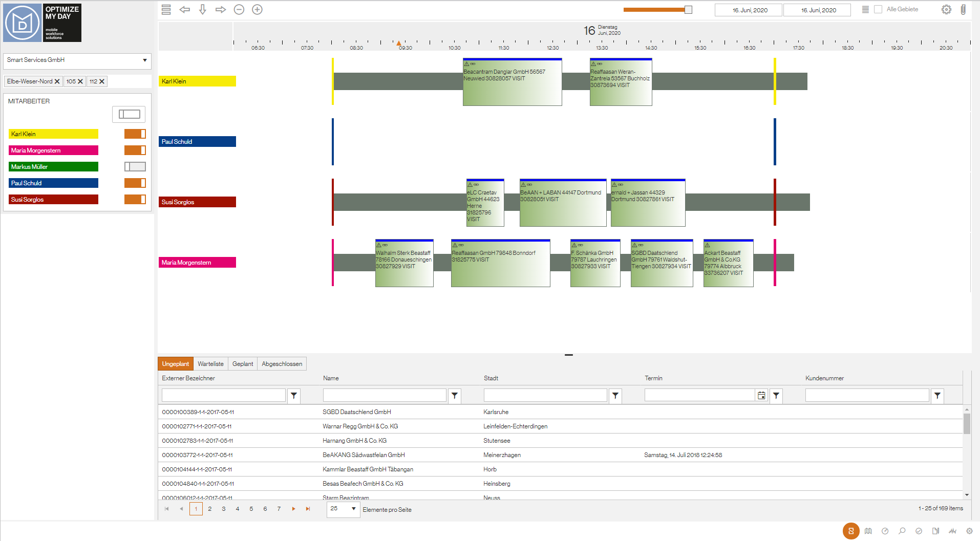
Task: Open the map view icon in bottom bar
Action: [868, 531]
